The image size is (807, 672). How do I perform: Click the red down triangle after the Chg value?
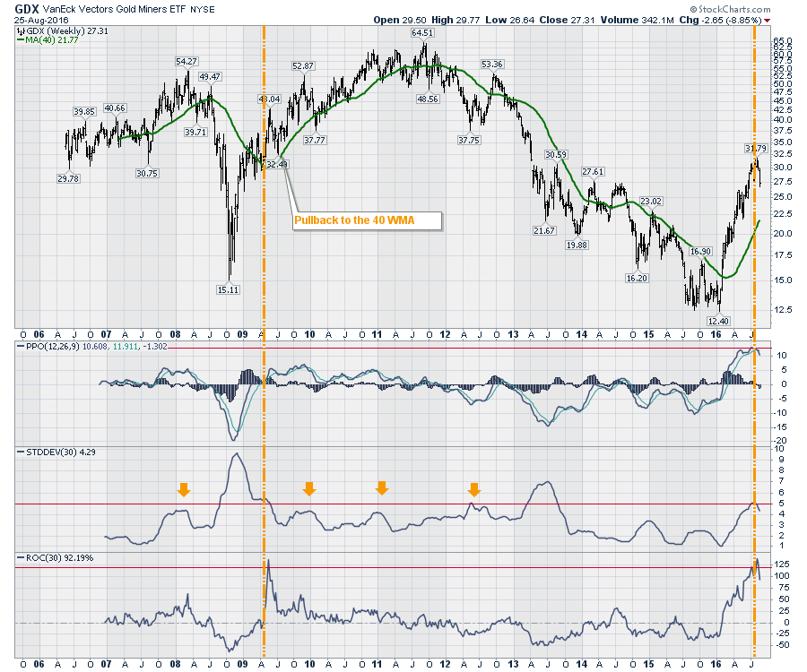pos(768,17)
